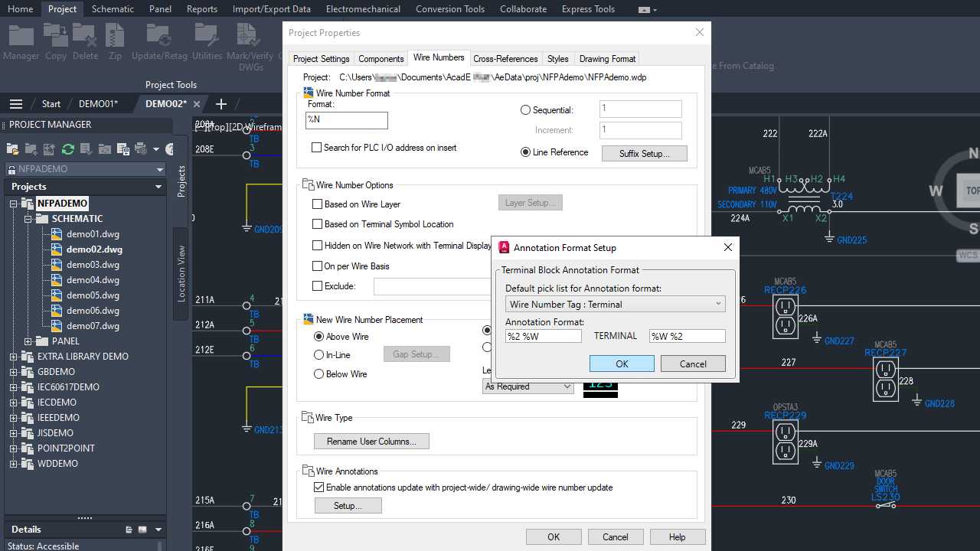Click in the Annotation Format input field
980x551 pixels.
tap(543, 335)
